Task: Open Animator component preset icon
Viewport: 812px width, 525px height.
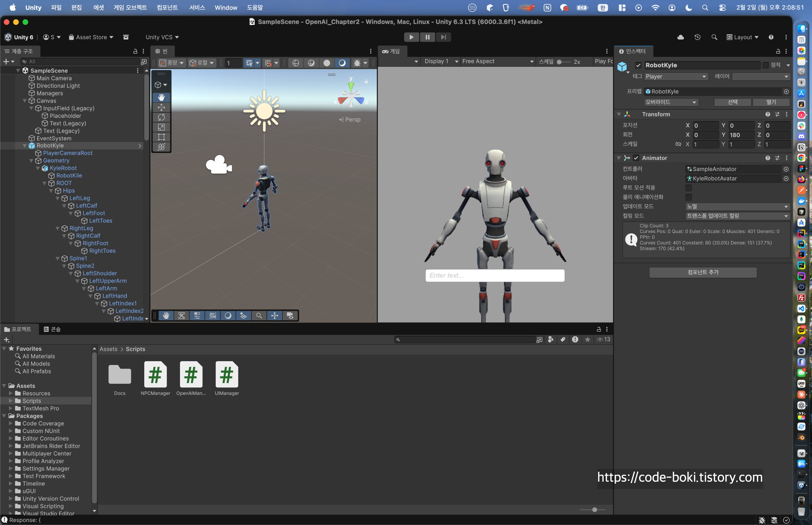Action: pyautogui.click(x=777, y=158)
